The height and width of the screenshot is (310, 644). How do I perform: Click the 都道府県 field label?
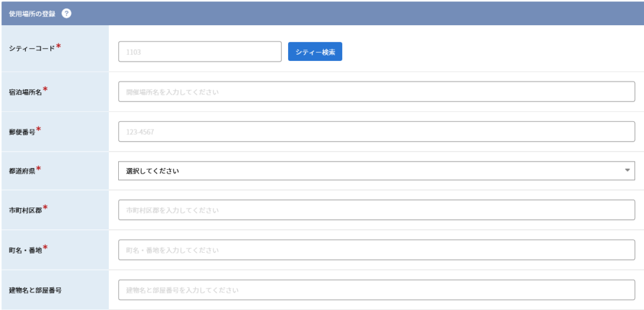(22, 170)
